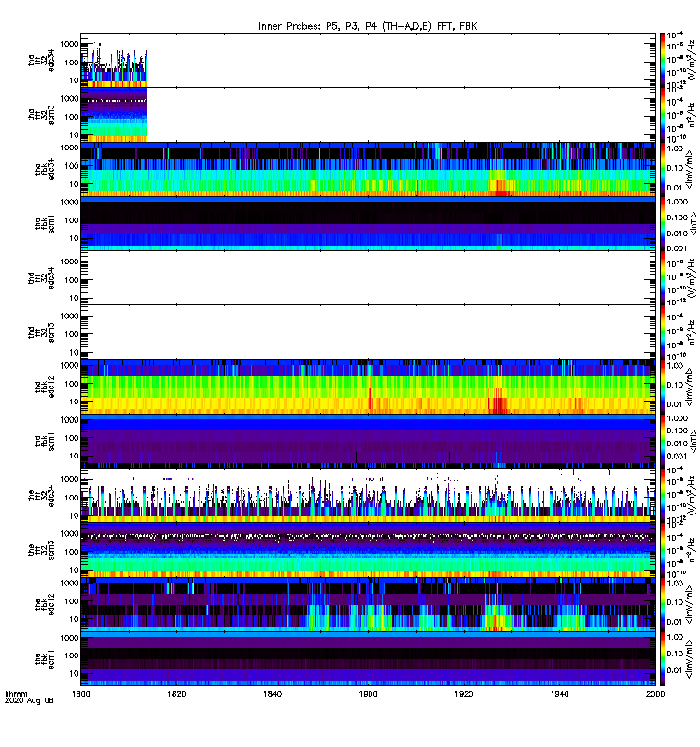Select the 'tha fbk scm1' panel label

tap(45, 223)
